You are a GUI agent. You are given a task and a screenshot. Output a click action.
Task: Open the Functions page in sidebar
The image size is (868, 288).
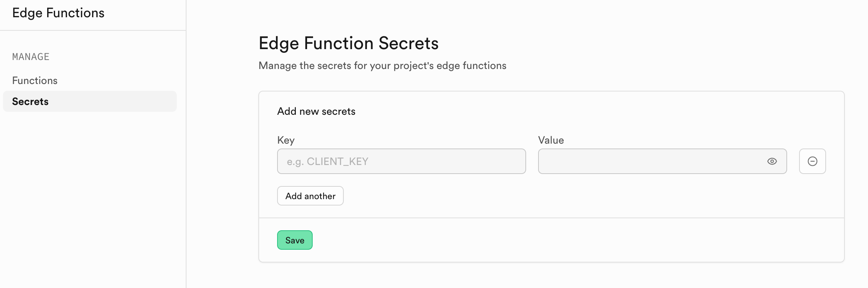(x=35, y=81)
